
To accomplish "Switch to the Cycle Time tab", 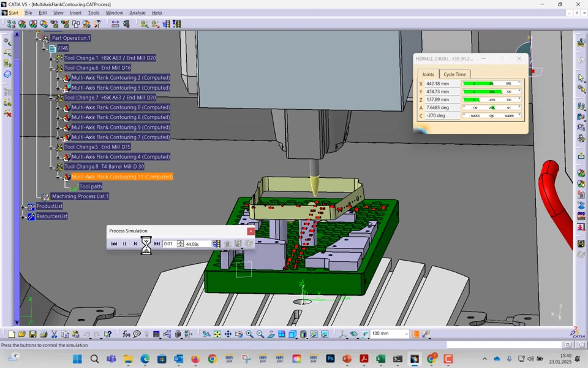I will pyautogui.click(x=454, y=74).
